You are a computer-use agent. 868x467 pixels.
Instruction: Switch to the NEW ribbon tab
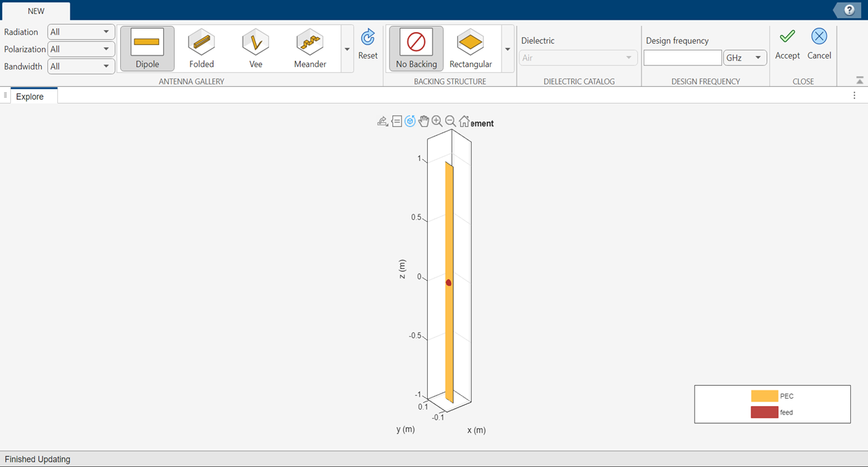point(37,11)
